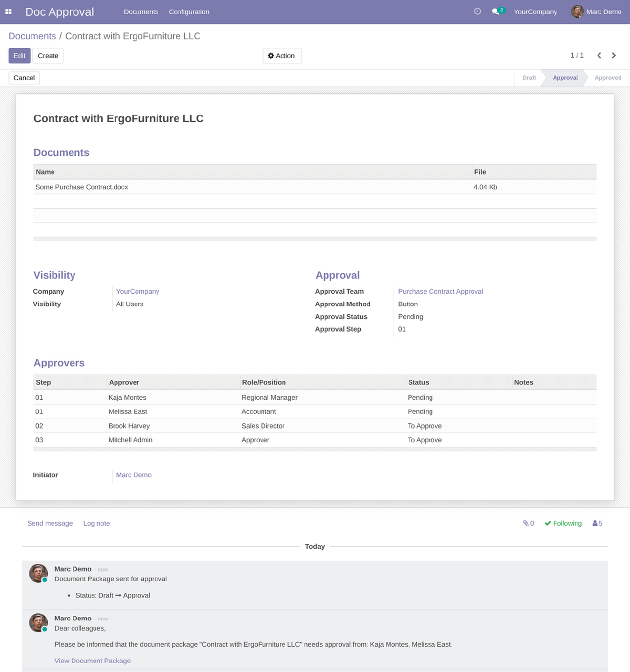Go to next record with right arrow
The width and height of the screenshot is (630, 672).
point(614,55)
